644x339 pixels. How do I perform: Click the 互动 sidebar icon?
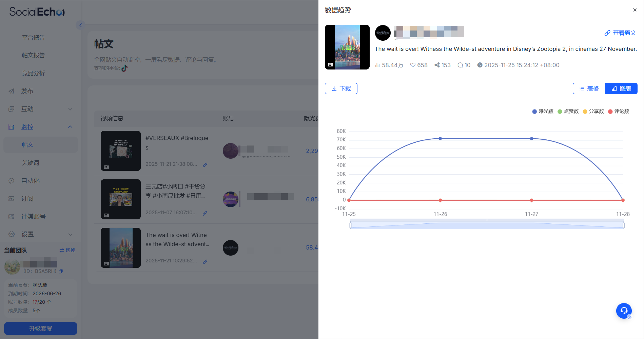(12, 109)
